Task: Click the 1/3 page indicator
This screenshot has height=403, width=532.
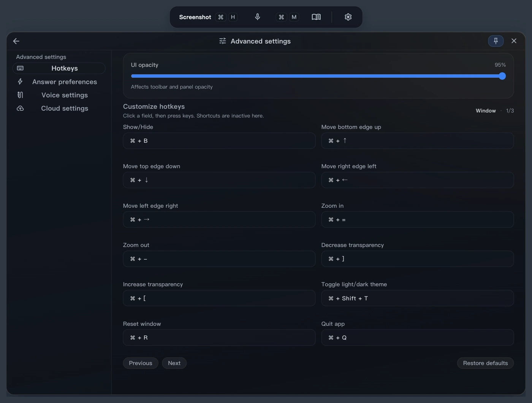Action: [510, 111]
